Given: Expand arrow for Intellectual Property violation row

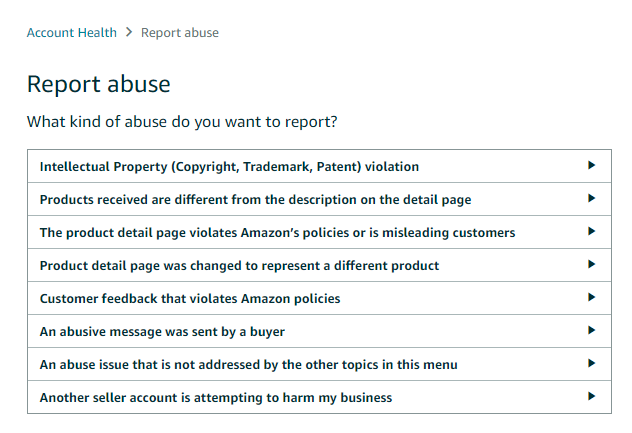Looking at the screenshot, I should coord(591,165).
